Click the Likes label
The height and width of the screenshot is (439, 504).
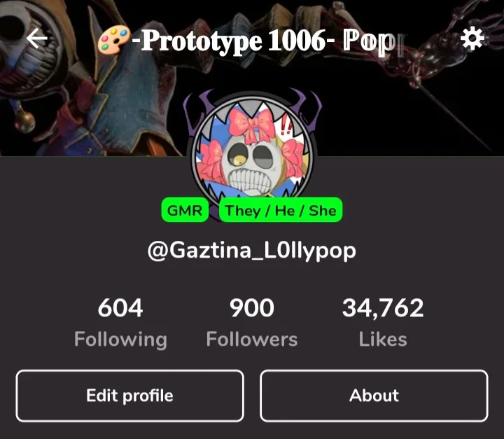[x=383, y=339]
